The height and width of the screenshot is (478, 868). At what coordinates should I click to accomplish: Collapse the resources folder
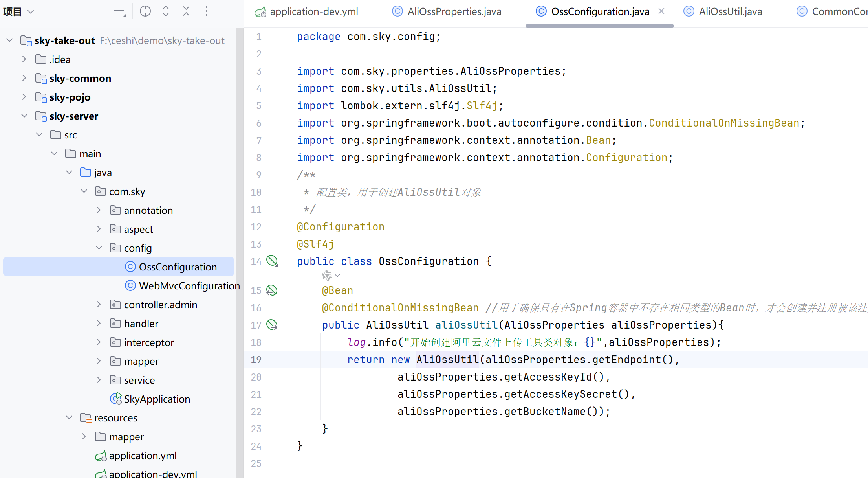pyautogui.click(x=69, y=418)
